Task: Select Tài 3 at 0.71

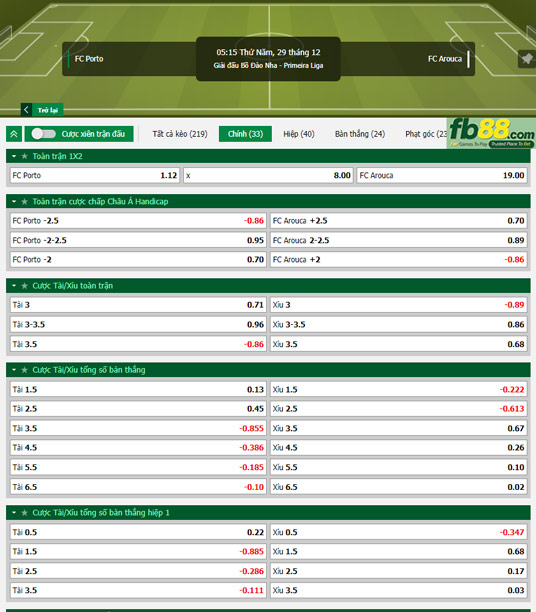Action: (138, 305)
